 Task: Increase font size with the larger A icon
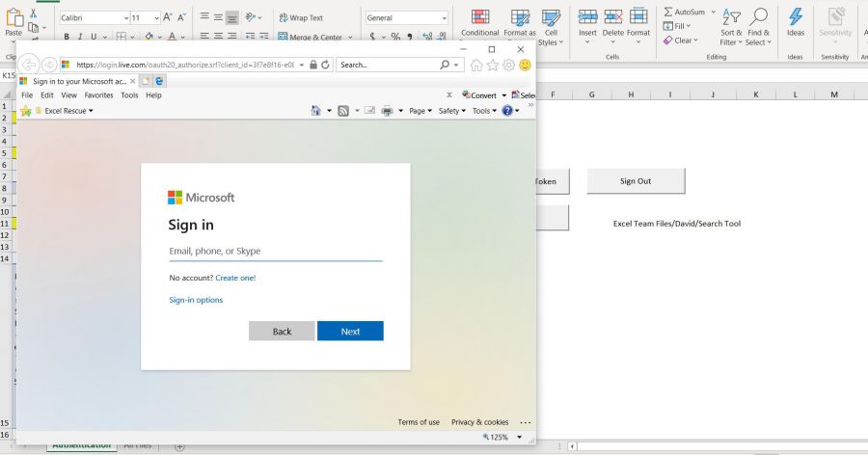pyautogui.click(x=167, y=17)
